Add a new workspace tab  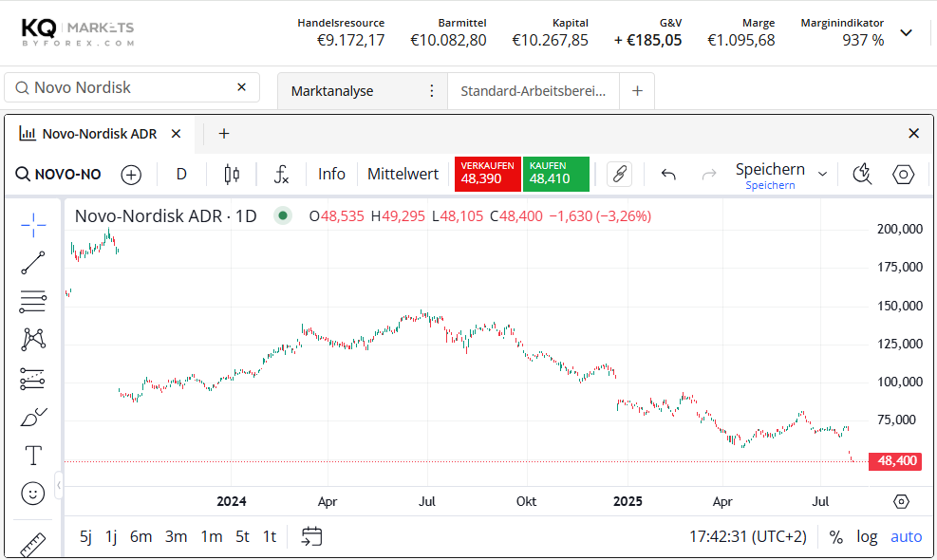click(637, 91)
